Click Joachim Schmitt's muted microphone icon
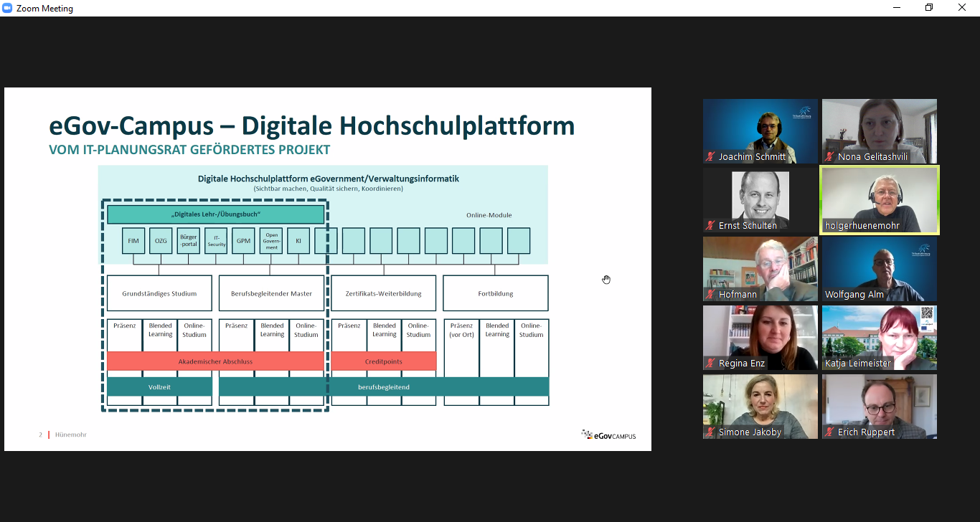The width and height of the screenshot is (980, 522). (711, 156)
